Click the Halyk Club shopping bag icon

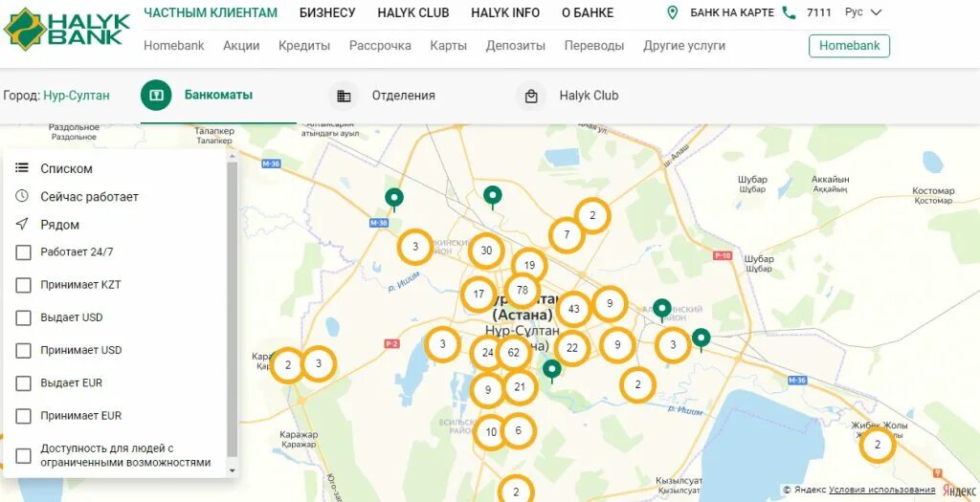pyautogui.click(x=531, y=97)
